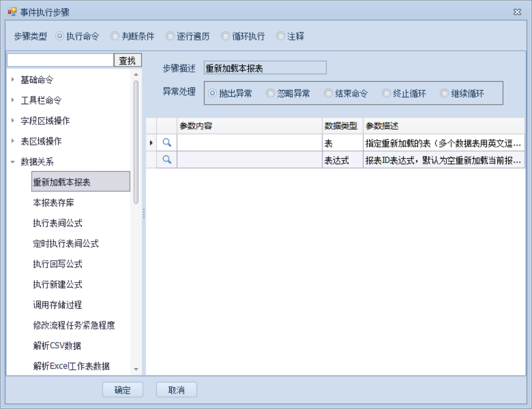Expand the 表区域操作 node

point(13,141)
